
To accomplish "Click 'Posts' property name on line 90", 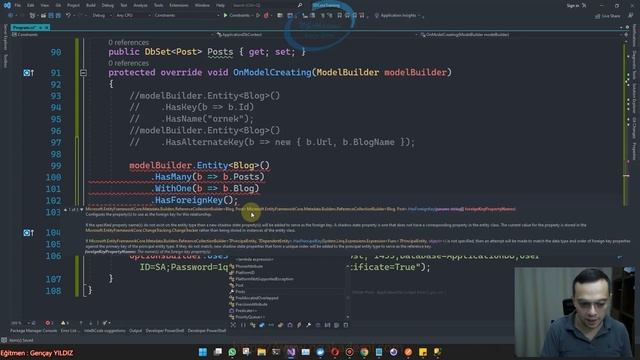I will point(220,52).
